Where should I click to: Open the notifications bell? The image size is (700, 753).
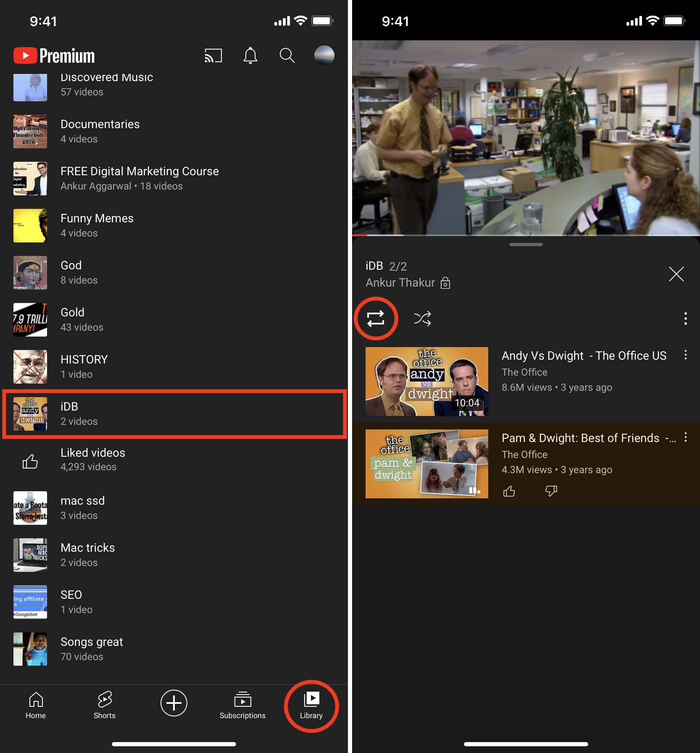(250, 55)
